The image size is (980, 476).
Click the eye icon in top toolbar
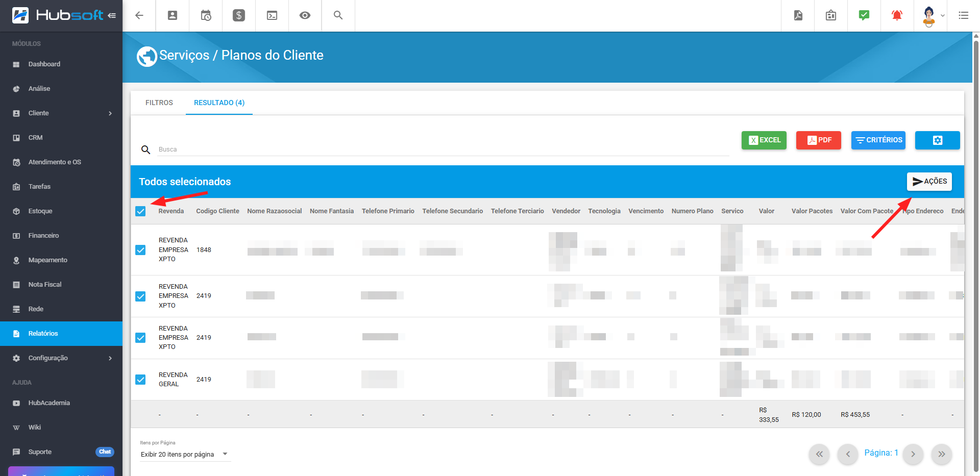(x=305, y=15)
